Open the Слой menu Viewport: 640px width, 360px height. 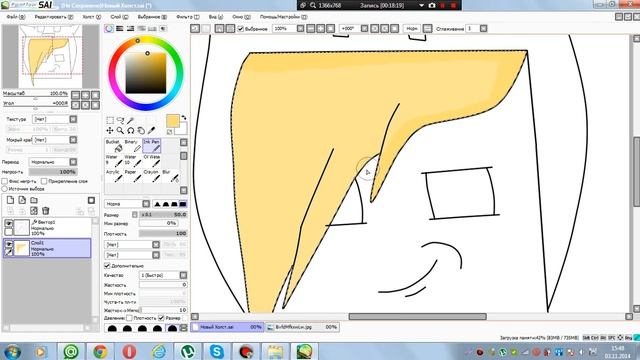pyautogui.click(x=119, y=17)
